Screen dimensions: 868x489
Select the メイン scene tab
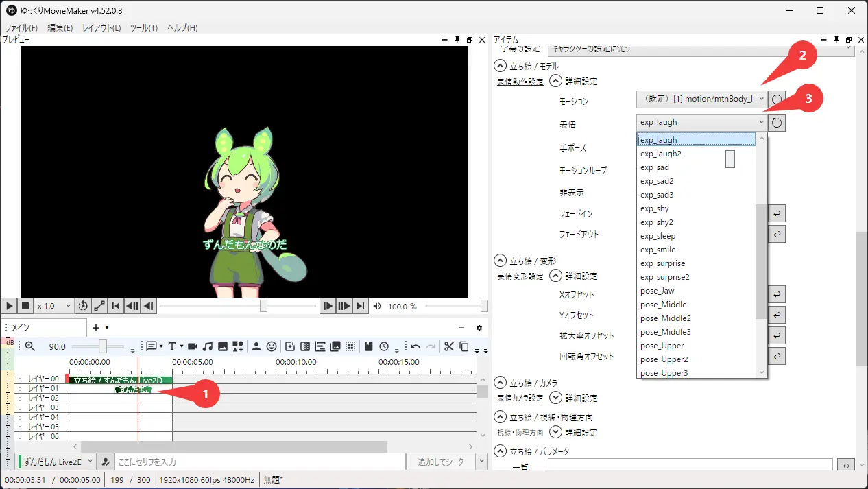(x=45, y=328)
